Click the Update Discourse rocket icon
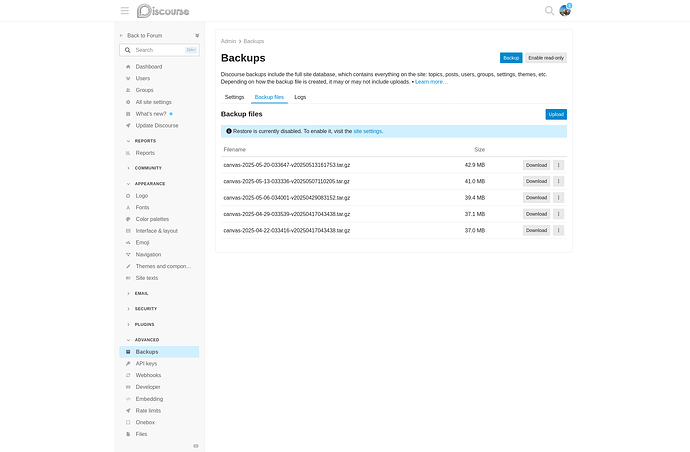Viewport: 690px width, 452px height. tap(128, 125)
